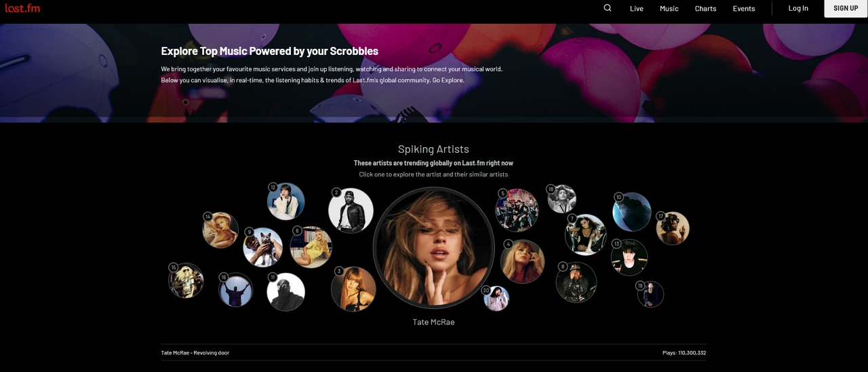
Task: Select spiking artist bubble number 5
Action: pyautogui.click(x=517, y=210)
